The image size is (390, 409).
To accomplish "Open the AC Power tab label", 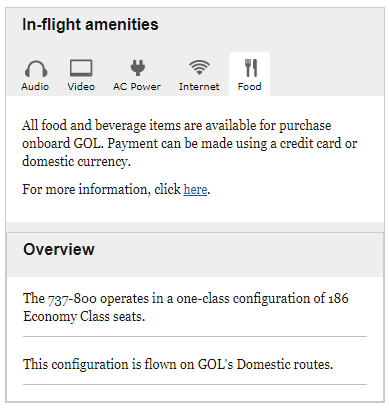I will (137, 87).
